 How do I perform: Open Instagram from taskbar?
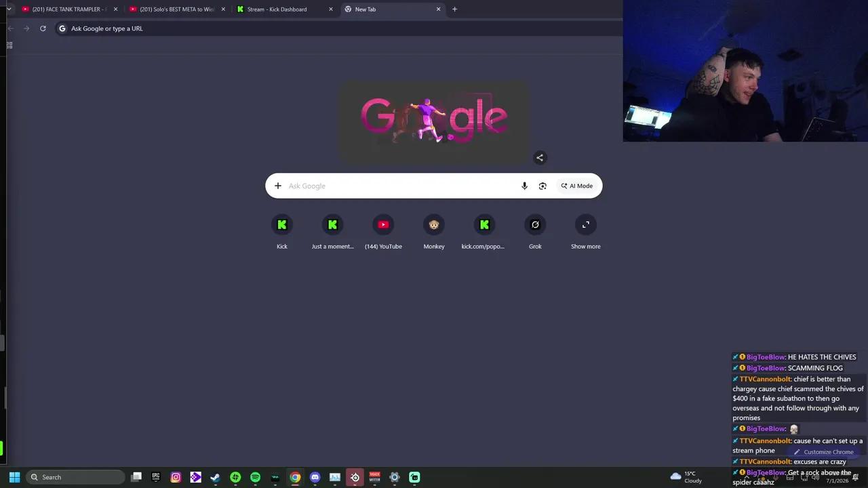(x=176, y=477)
